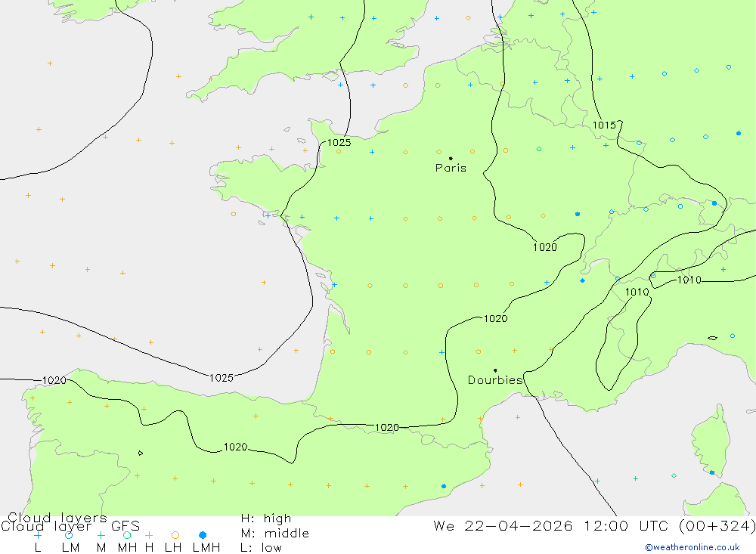756x554 pixels.
Task: Click the '12:00 UTC' forecast time
Action: click(x=627, y=525)
